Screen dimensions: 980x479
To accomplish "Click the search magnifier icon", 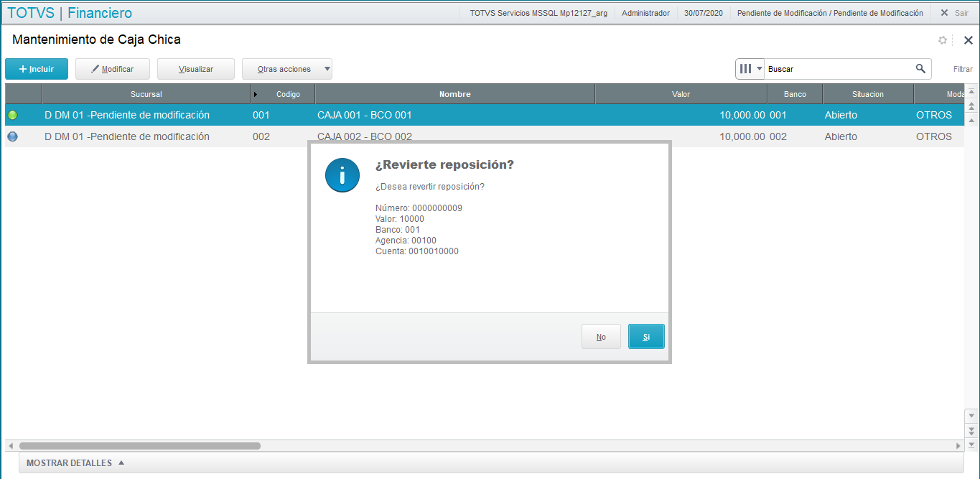I will [x=920, y=69].
